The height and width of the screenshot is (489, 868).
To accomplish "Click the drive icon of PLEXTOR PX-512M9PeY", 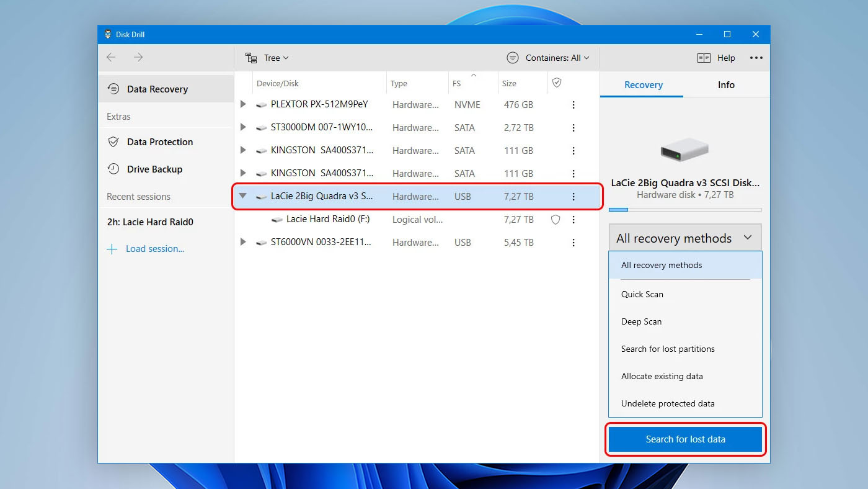I will point(262,105).
